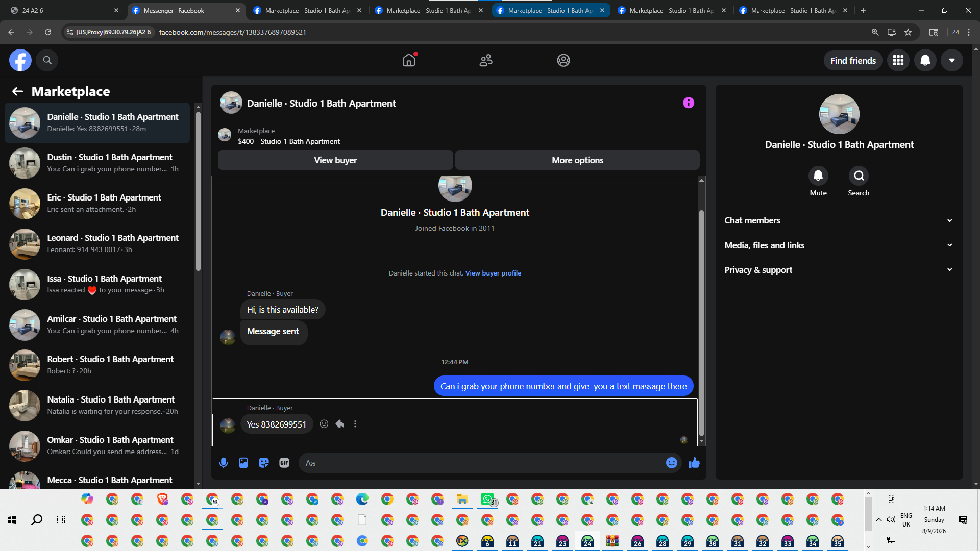Open Omkar's Studio 1 Bath Apartment chat

point(97,445)
